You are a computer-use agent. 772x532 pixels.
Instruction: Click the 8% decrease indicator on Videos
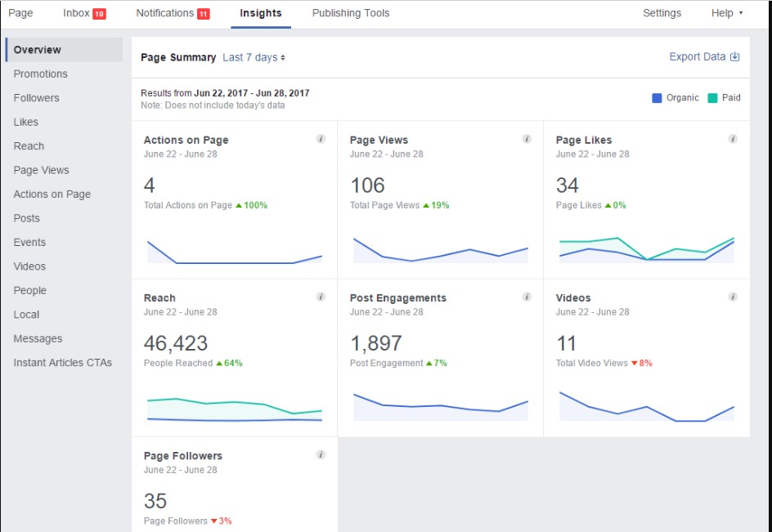pyautogui.click(x=642, y=363)
